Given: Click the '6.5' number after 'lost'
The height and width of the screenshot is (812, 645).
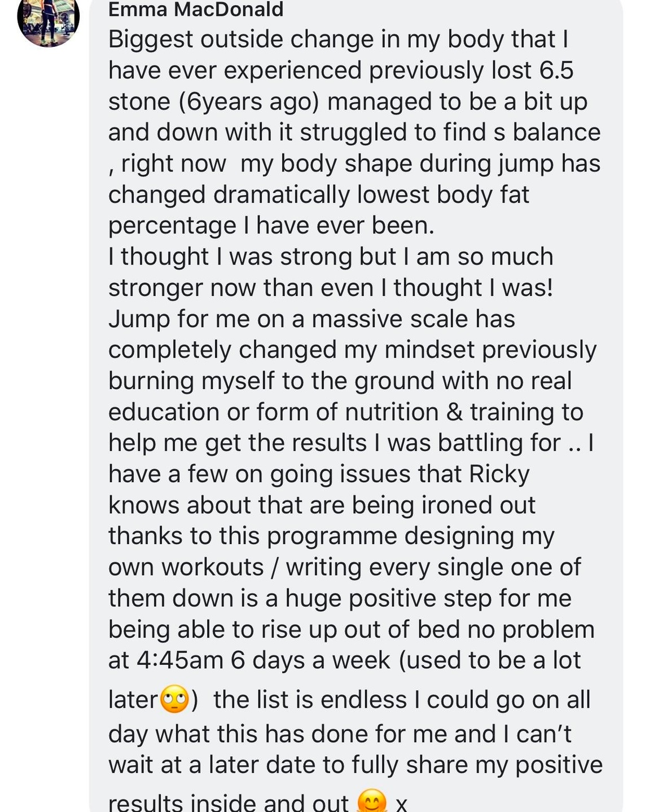Looking at the screenshot, I should click(556, 70).
